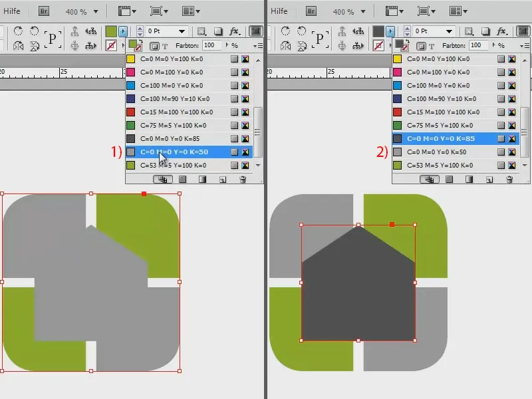Flip vertically in the left window
532x399 pixels.
(35, 45)
